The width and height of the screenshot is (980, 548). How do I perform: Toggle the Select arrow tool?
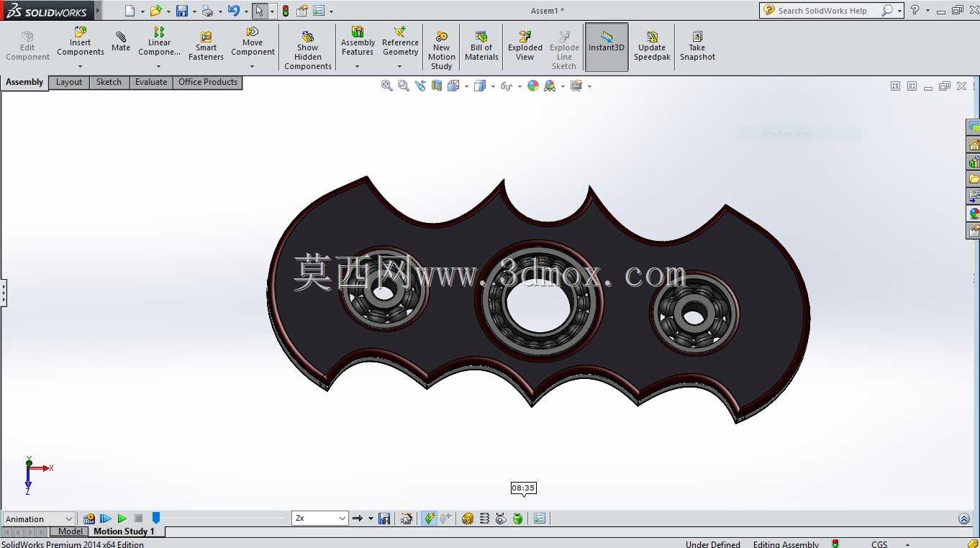pyautogui.click(x=259, y=11)
